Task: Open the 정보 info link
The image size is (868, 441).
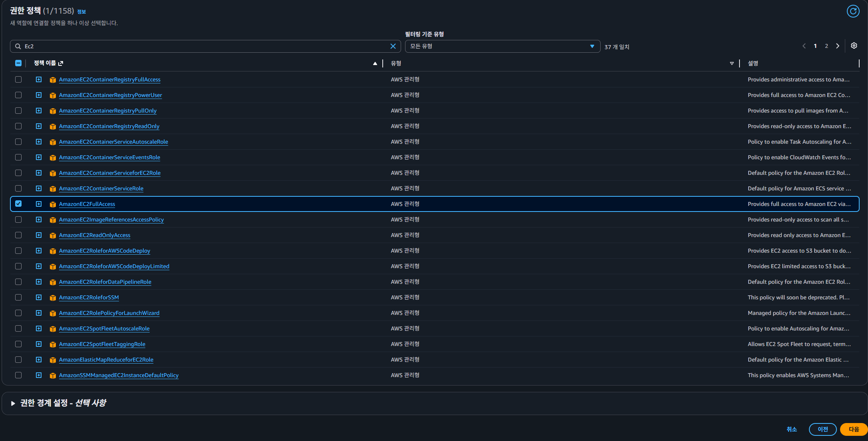Action: point(81,12)
